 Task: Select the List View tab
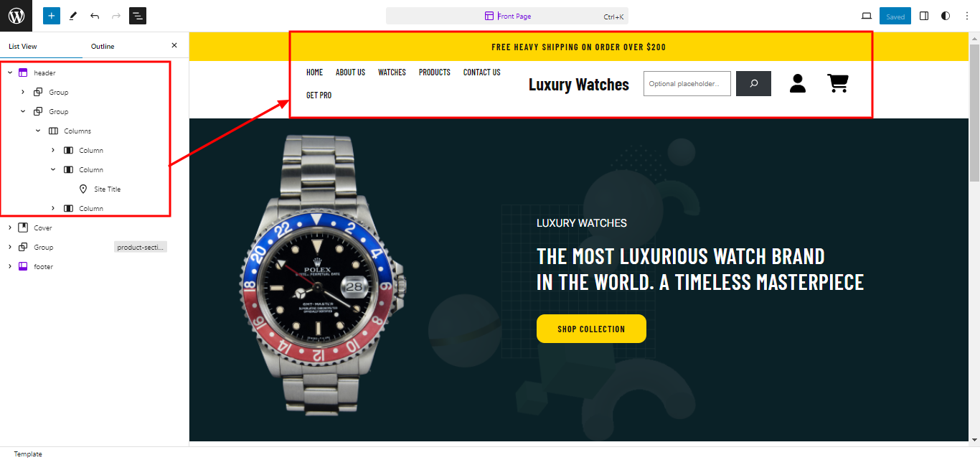[x=23, y=46]
